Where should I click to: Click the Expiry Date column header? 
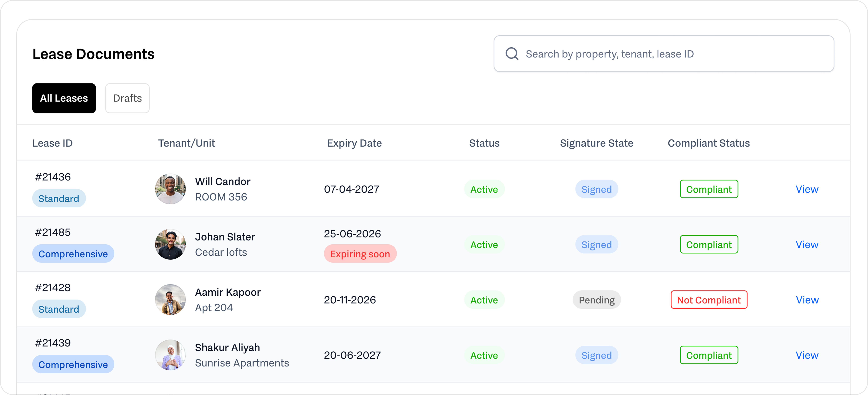(354, 143)
